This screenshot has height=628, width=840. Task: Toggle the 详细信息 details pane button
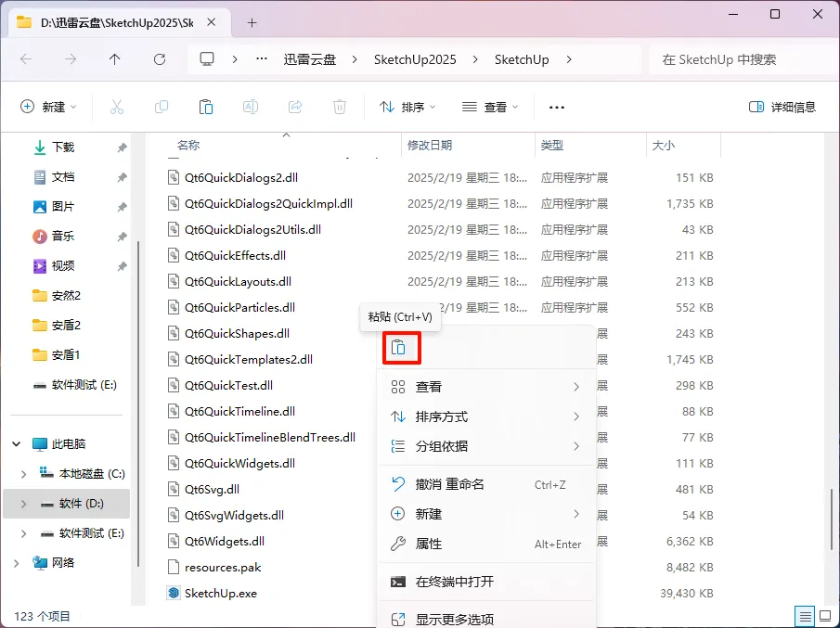tap(782, 107)
